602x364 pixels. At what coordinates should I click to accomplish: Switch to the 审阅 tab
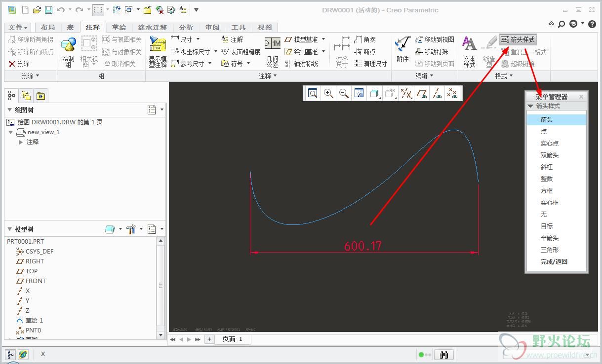pyautogui.click(x=212, y=28)
